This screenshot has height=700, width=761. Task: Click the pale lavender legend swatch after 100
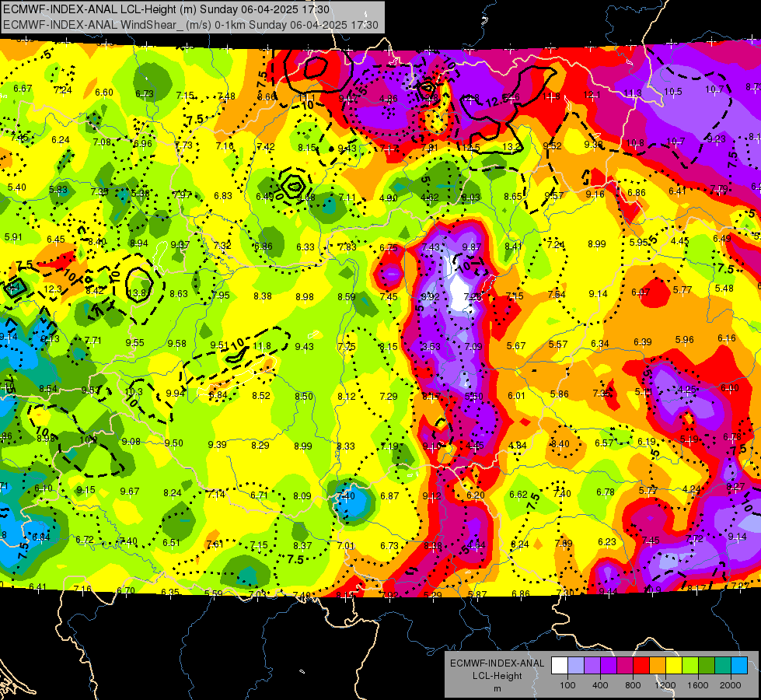point(575,666)
